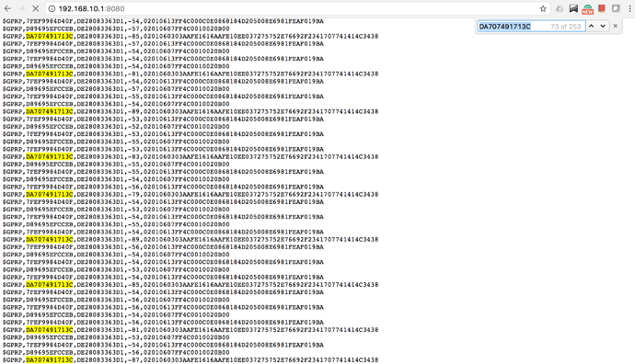Click DE28083363D1 in the DA707491713C -83 row
The image size is (635, 364).
click(x=100, y=156)
